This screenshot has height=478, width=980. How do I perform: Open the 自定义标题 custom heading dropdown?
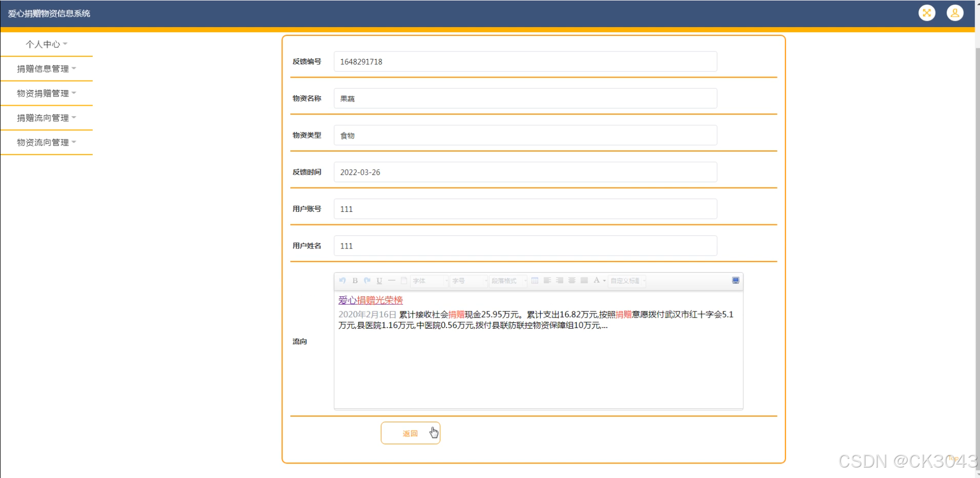click(627, 281)
